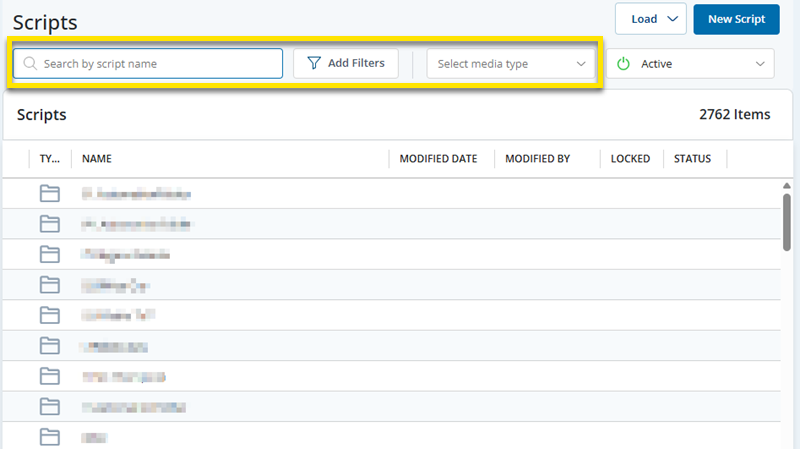800x449 pixels.
Task: Click the Add Filters button
Action: [346, 63]
